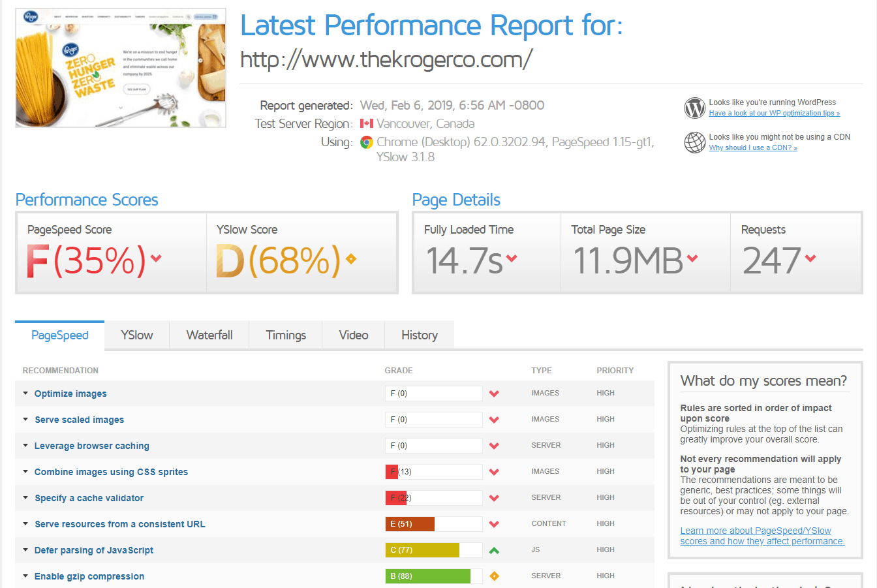Click the Serve scaled images trend arrow

coord(494,420)
